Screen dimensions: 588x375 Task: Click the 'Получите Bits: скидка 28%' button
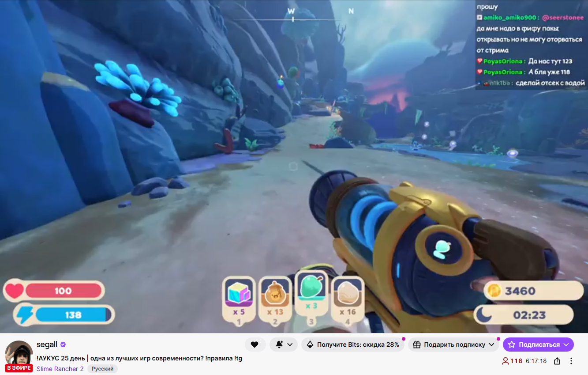pos(353,345)
